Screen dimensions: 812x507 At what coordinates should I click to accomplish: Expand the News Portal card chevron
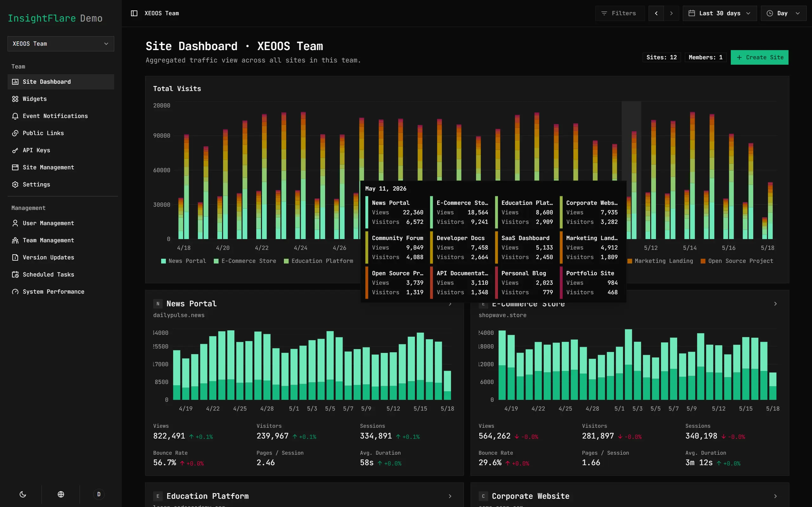click(450, 304)
